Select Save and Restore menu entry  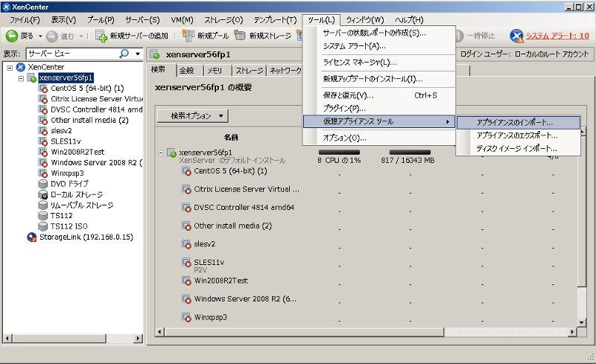379,95
